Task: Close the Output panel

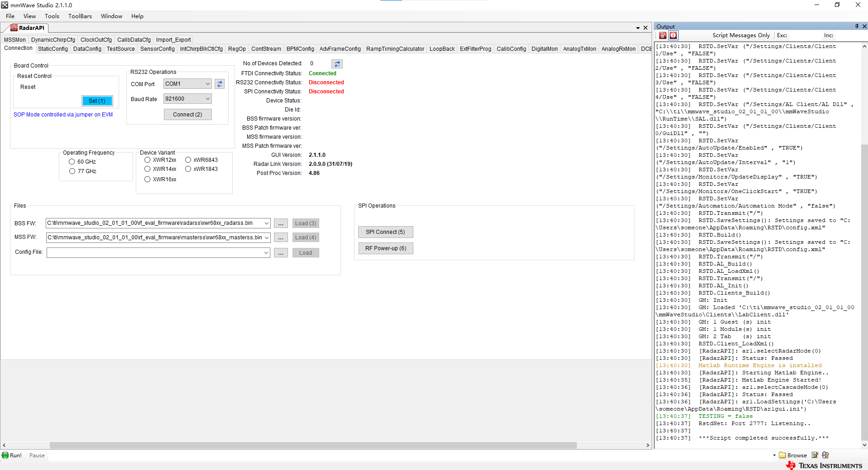Action: (864, 26)
